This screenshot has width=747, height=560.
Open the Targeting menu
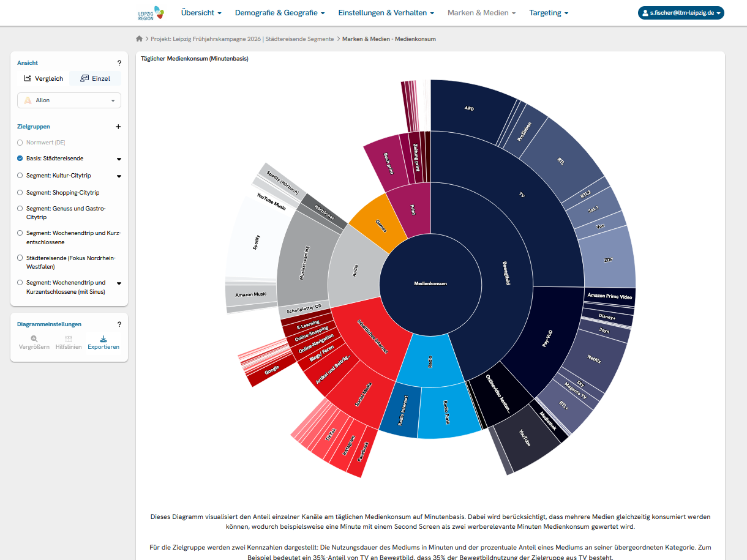[x=549, y=13]
